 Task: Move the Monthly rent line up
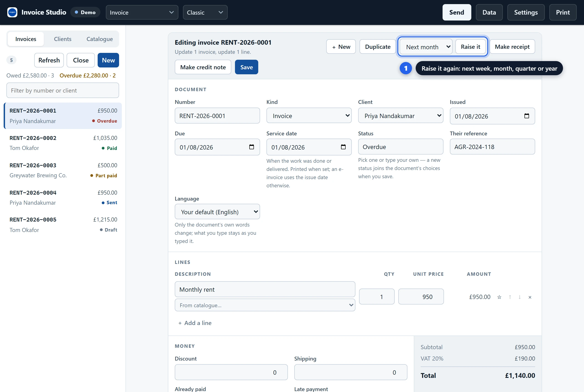(510, 297)
